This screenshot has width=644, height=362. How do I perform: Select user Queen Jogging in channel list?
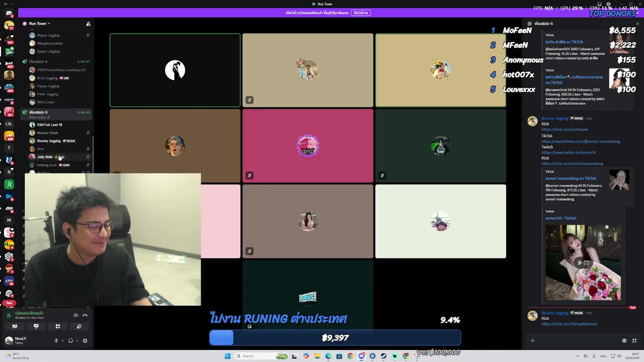(x=48, y=51)
